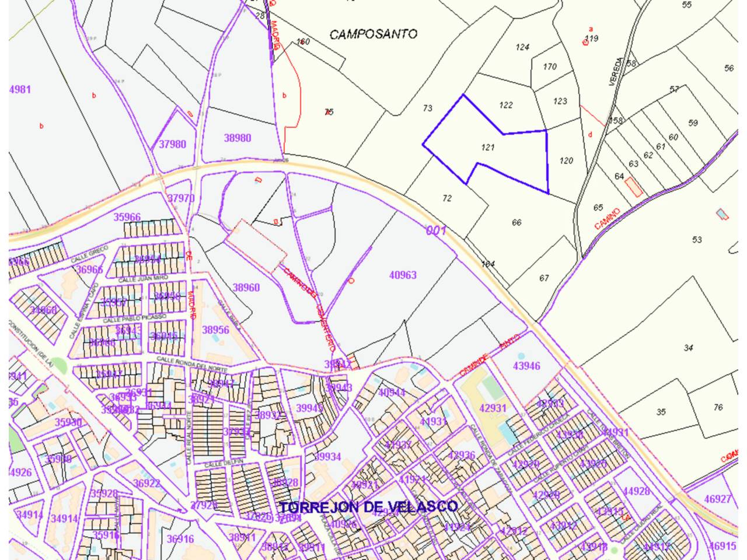Screen dimensions: 747x560
Task: Select block 42931
Action: point(493,408)
